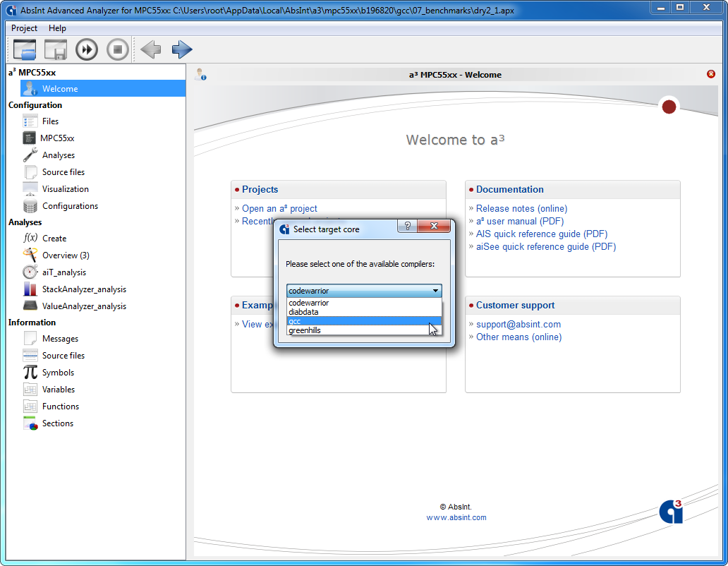Open Other means (online) support link
The image size is (728, 566).
coord(518,337)
